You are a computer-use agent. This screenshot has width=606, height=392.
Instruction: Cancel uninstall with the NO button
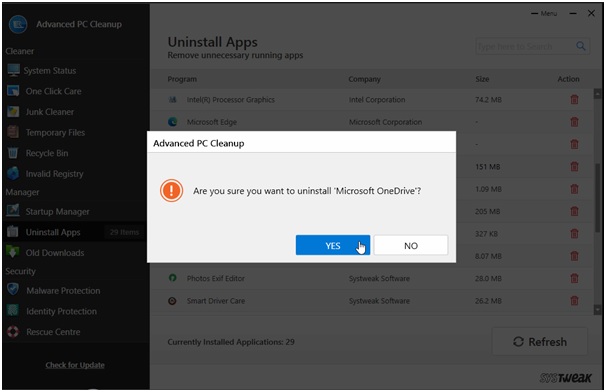coord(411,245)
